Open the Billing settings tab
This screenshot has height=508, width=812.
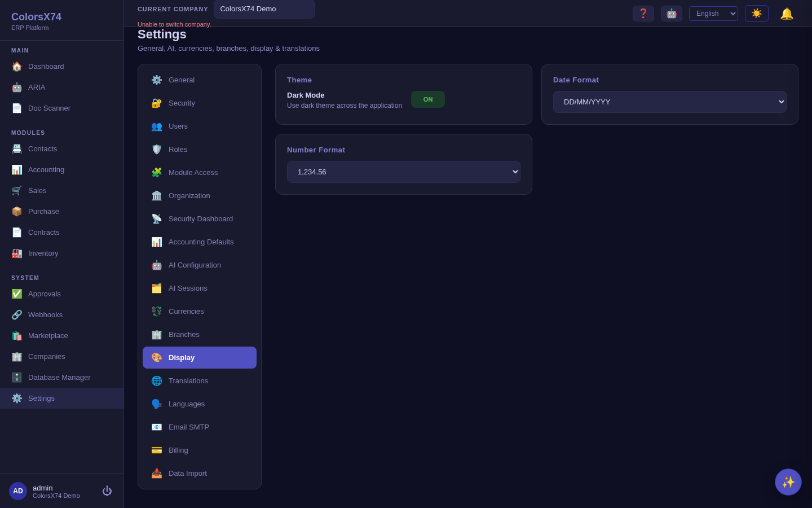(x=200, y=450)
